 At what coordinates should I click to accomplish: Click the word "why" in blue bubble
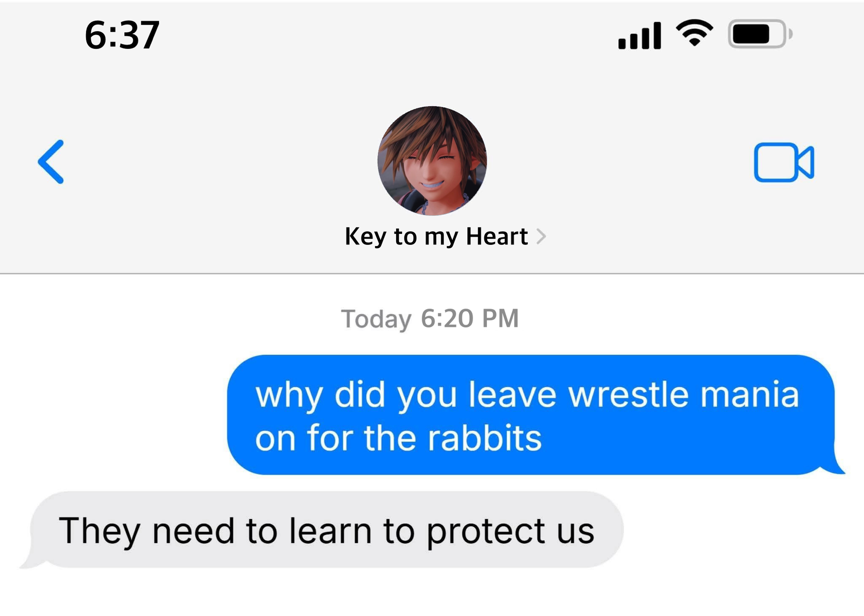(289, 396)
